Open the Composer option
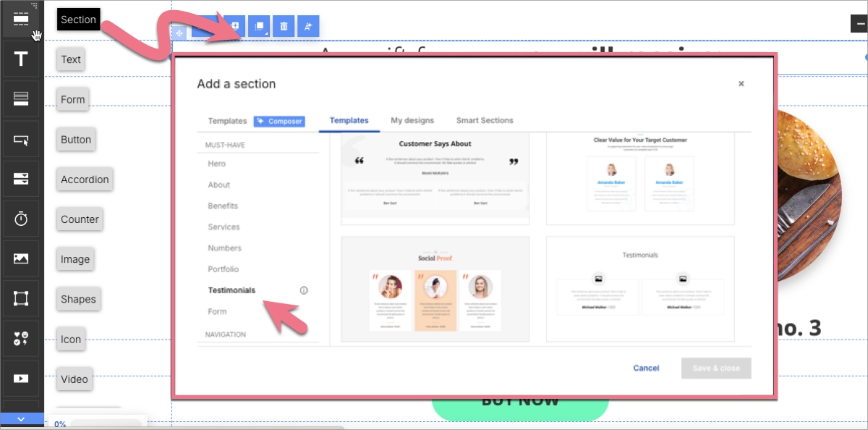This screenshot has width=868, height=430. point(279,121)
